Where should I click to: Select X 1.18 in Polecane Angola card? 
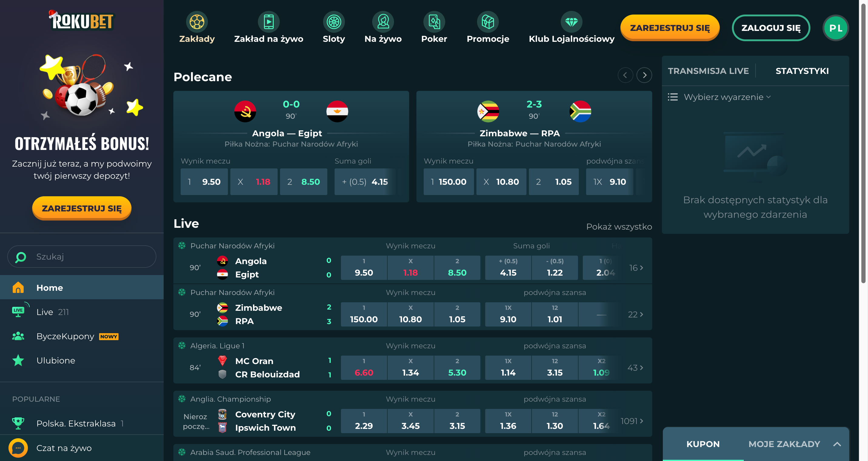254,182
